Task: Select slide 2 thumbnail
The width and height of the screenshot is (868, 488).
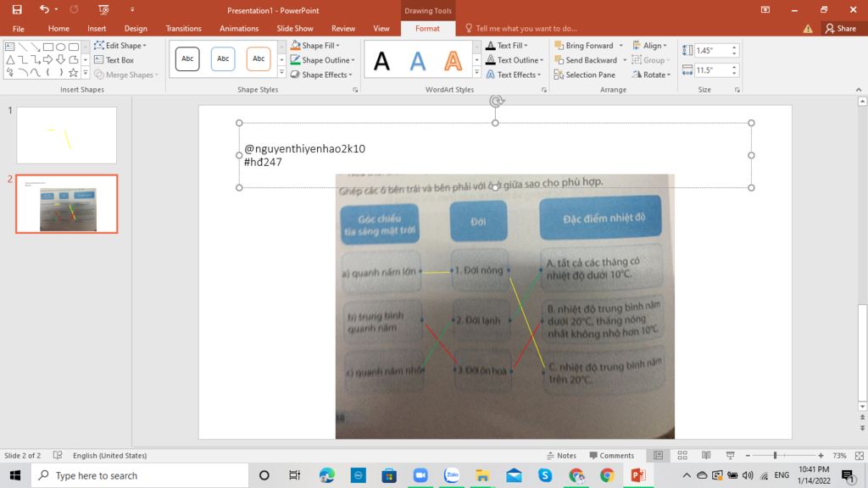Action: point(66,203)
